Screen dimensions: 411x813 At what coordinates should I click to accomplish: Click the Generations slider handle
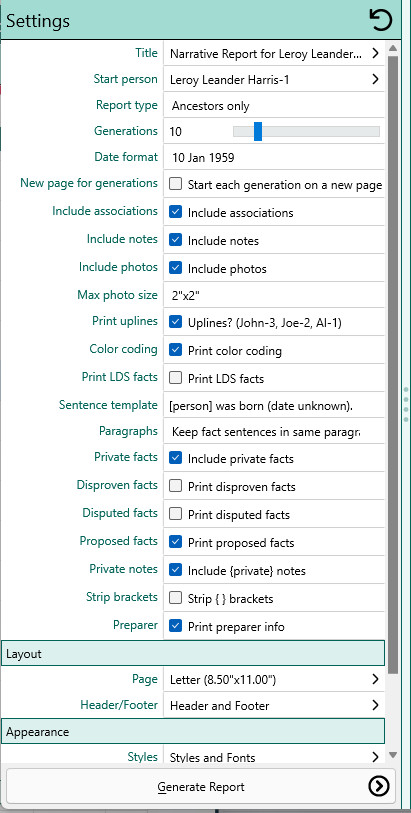(258, 131)
